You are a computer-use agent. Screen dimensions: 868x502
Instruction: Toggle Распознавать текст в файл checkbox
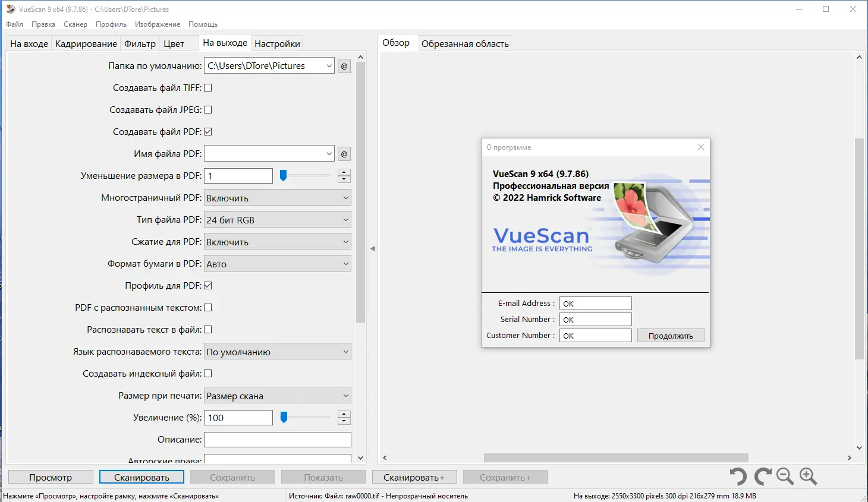click(208, 330)
